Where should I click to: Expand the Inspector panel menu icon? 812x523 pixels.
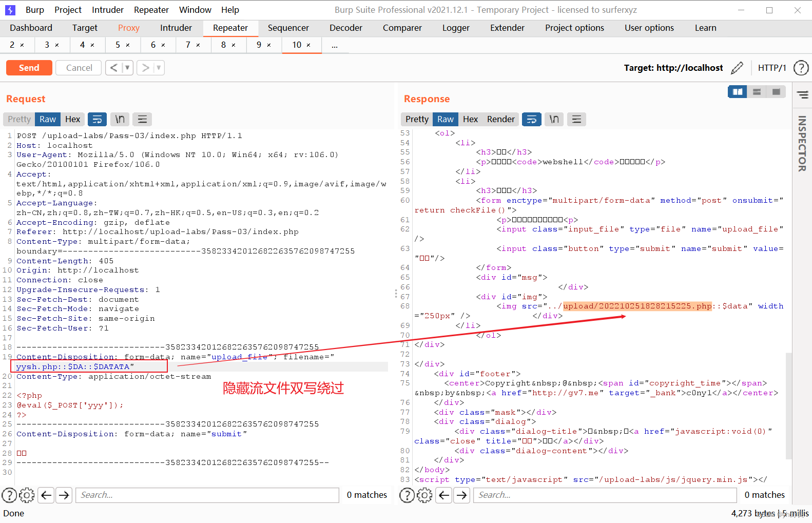pyautogui.click(x=802, y=95)
